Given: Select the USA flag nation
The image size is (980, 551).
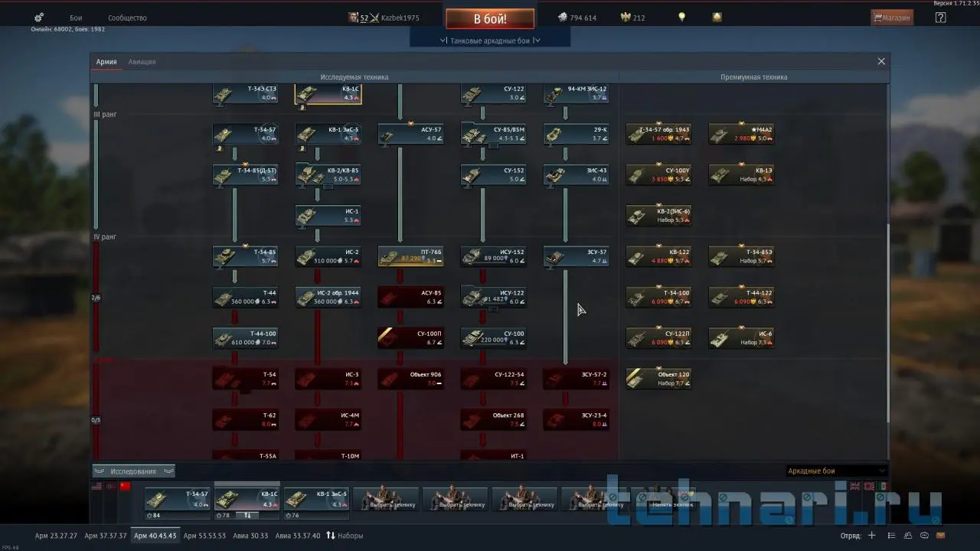Looking at the screenshot, I should point(97,486).
